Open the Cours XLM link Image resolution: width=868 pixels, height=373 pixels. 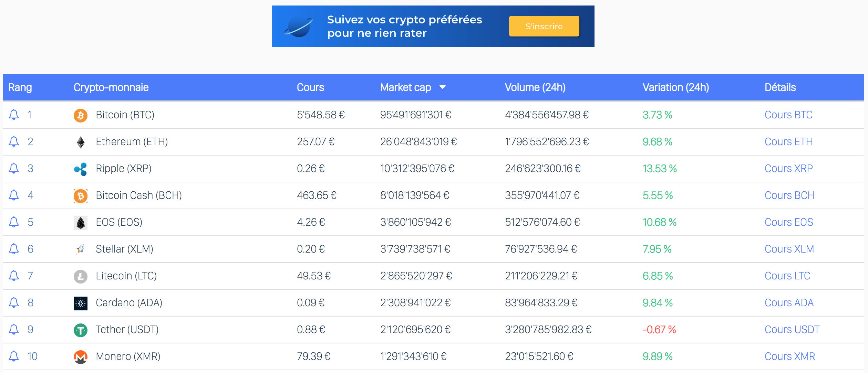[789, 249]
